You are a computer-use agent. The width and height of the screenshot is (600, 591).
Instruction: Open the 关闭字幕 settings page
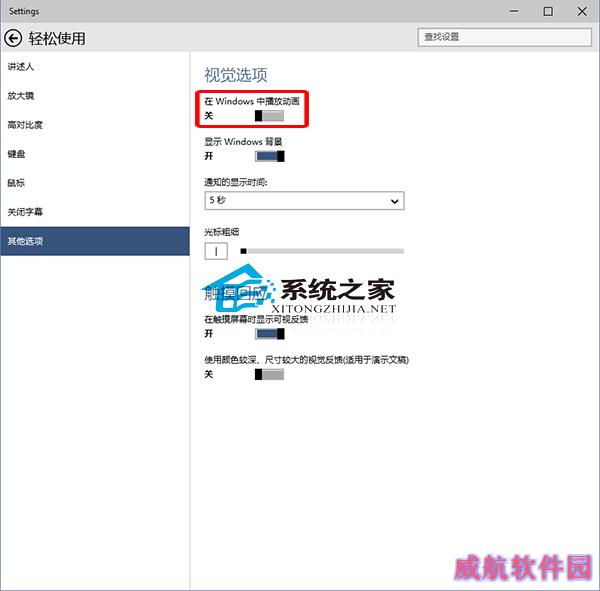tap(95, 212)
